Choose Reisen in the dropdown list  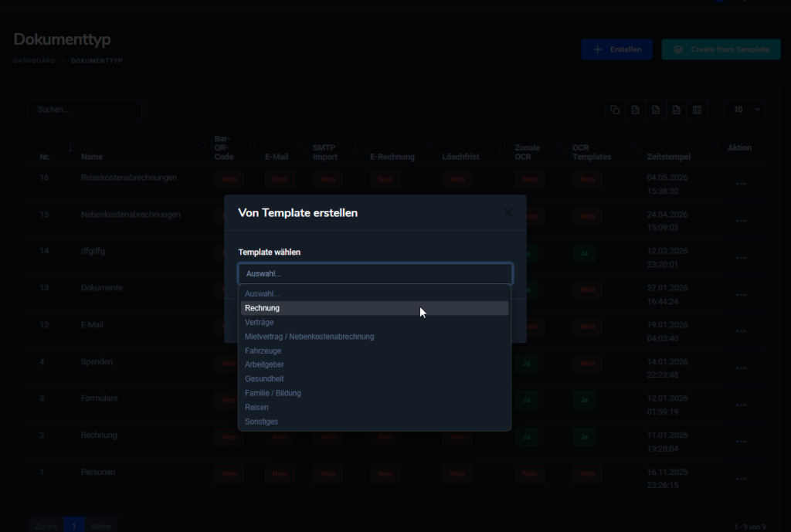pos(375,407)
